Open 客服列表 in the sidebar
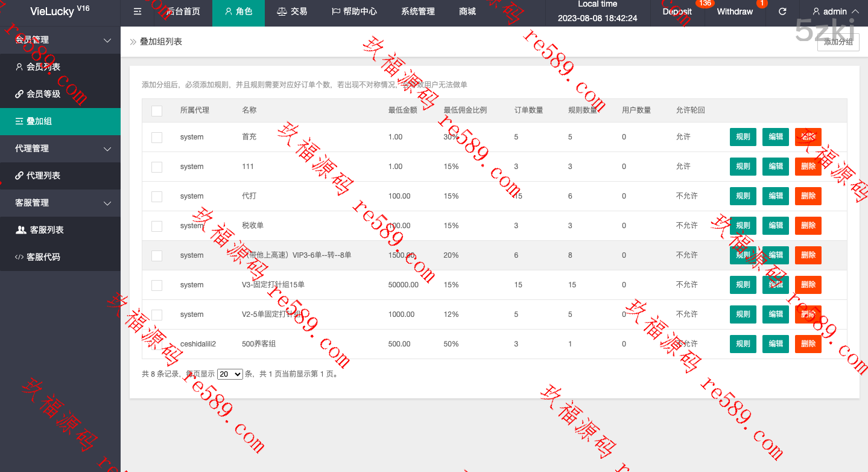Viewport: 868px width, 472px height. (46, 230)
